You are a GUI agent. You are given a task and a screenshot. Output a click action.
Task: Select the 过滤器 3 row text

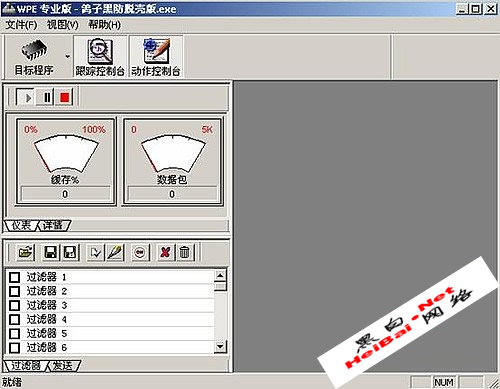click(x=47, y=305)
